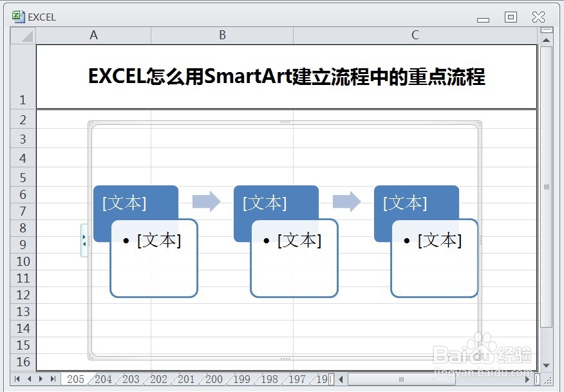Click the vertical scrollbar up arrow
Viewport: 564px width, 392px height.
click(x=547, y=40)
